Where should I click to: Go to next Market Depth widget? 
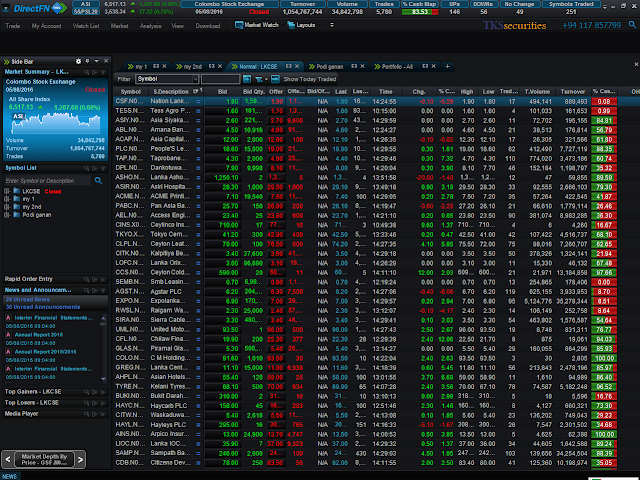pos(80,460)
